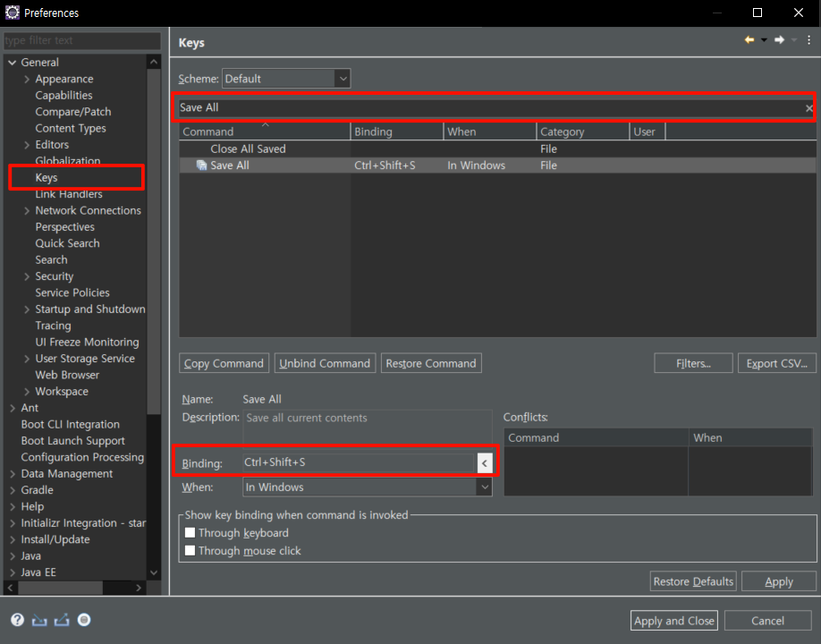Select Keys in the preferences tree
Viewport: 821px width, 644px height.
(47, 177)
